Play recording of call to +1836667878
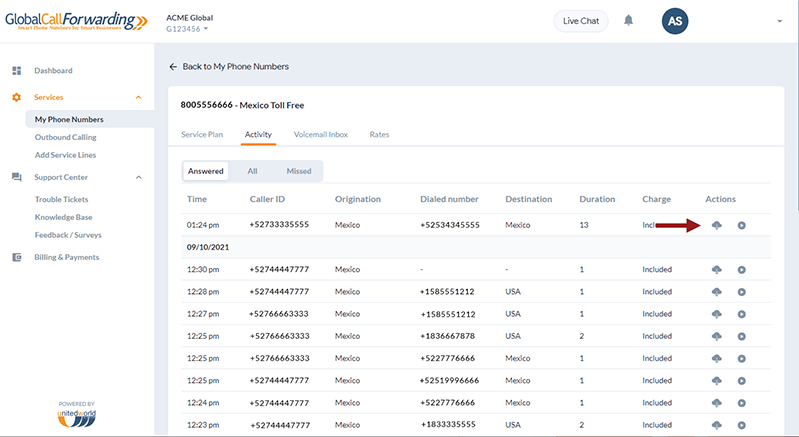The height and width of the screenshot is (437, 799). 741,336
